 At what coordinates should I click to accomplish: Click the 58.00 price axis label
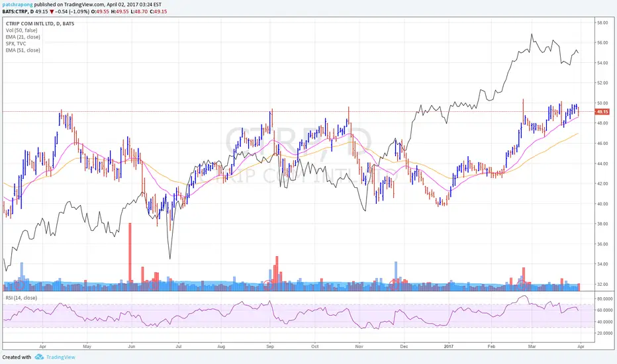[602, 23]
